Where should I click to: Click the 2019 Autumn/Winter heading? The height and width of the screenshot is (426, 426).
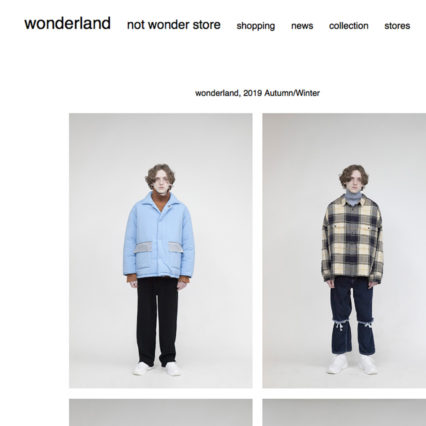pos(257,93)
